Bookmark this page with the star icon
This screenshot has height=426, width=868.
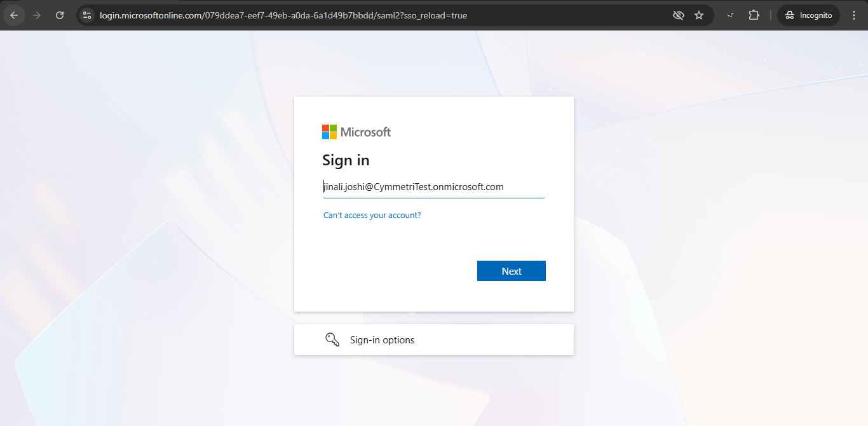699,15
